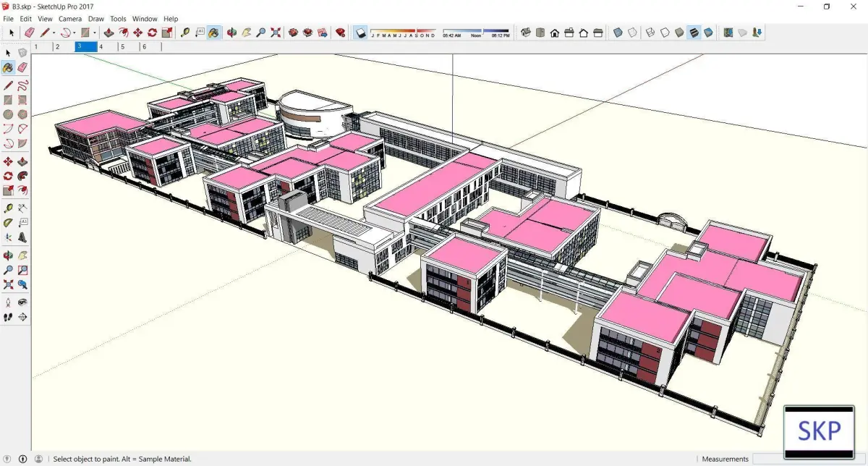Screen dimensions: 868x466
Task: Open the Tools menu
Action: click(x=118, y=19)
